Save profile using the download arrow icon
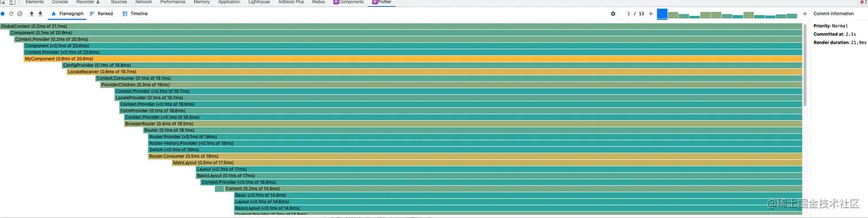868x218 pixels. [40, 13]
